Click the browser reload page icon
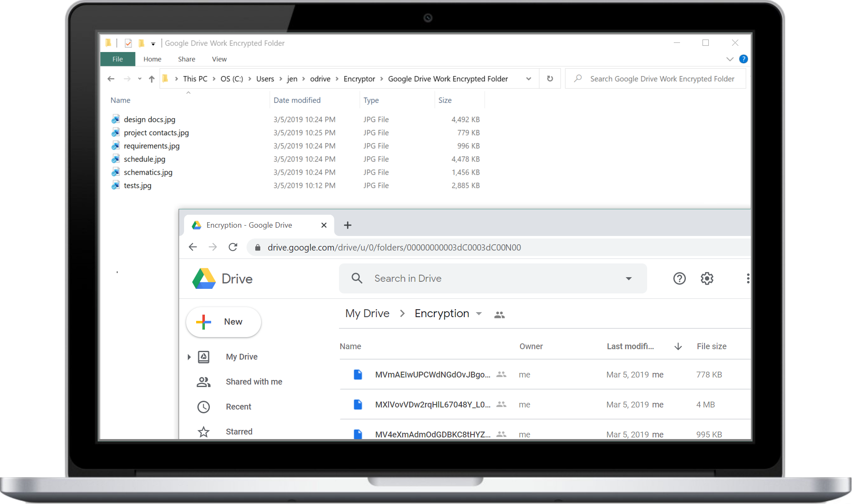852x504 pixels. tap(233, 247)
